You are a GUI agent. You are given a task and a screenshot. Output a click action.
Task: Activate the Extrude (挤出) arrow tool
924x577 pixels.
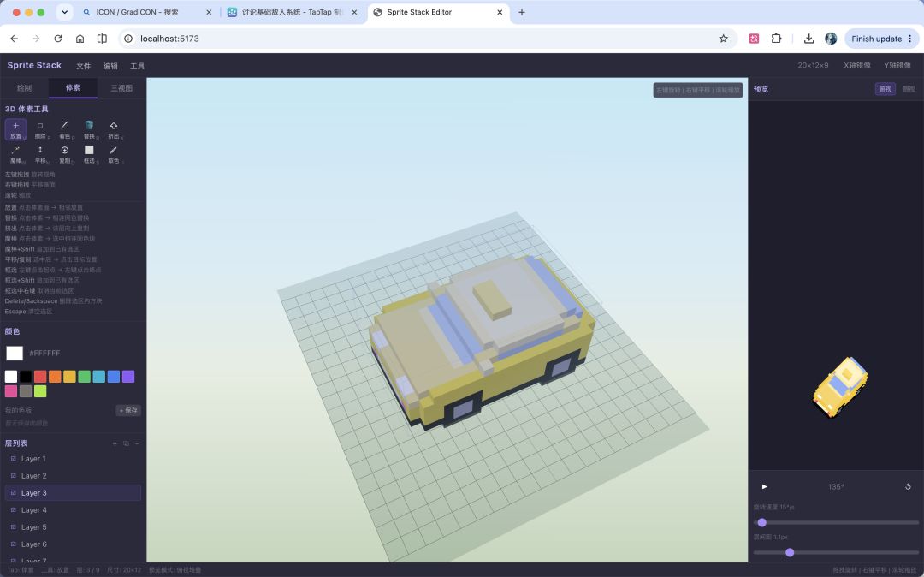(x=114, y=129)
